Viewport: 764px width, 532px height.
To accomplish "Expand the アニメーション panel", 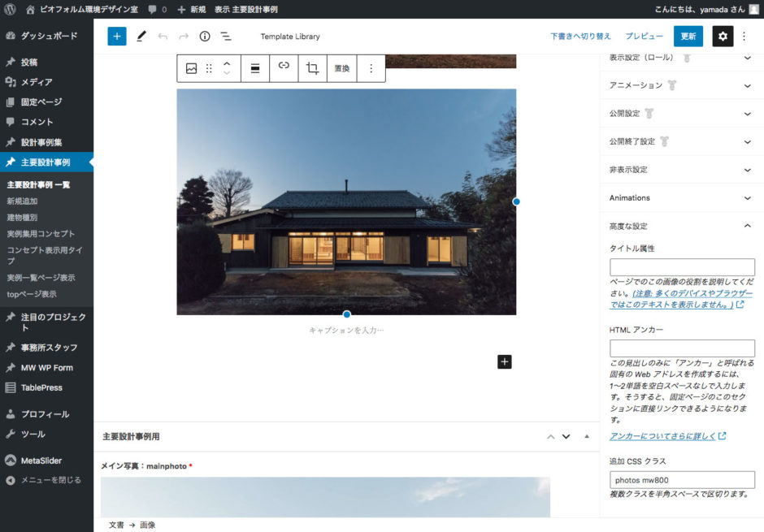I will coord(682,85).
